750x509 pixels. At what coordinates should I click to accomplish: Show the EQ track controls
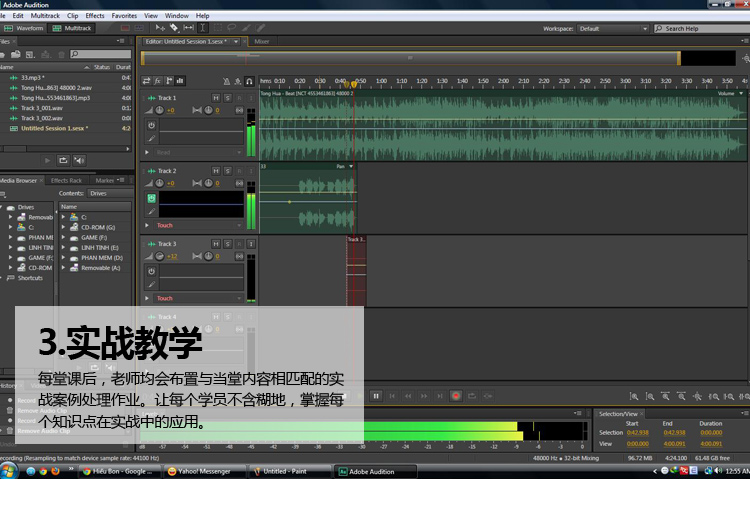pos(180,81)
